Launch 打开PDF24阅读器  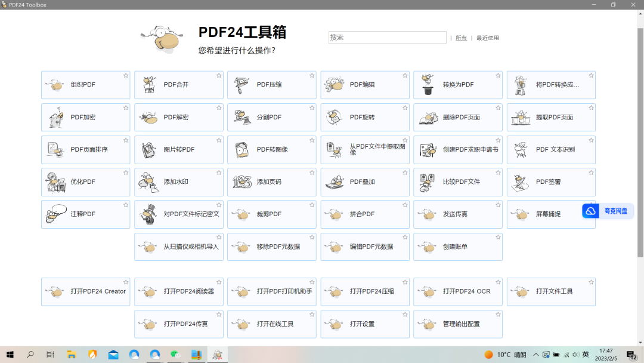coord(179,291)
